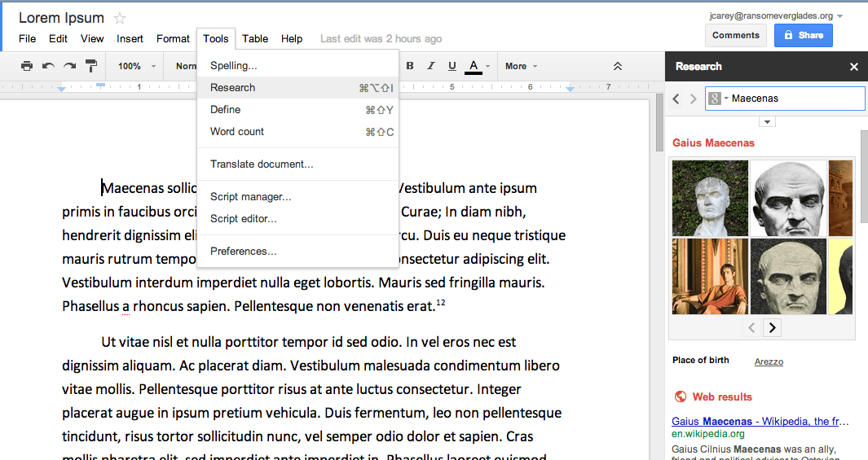Screen dimensions: 868x460
Task: Click 'Last edit was 2 hours ago' link
Action: 381,39
